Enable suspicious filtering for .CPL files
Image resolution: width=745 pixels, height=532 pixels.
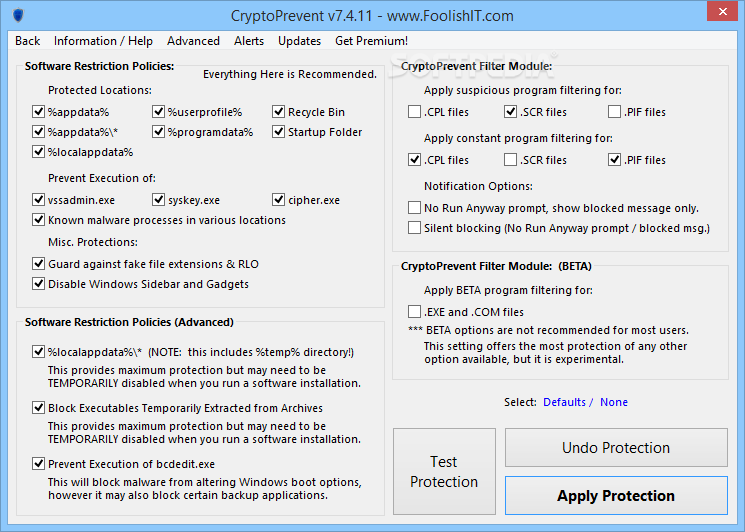pos(414,112)
